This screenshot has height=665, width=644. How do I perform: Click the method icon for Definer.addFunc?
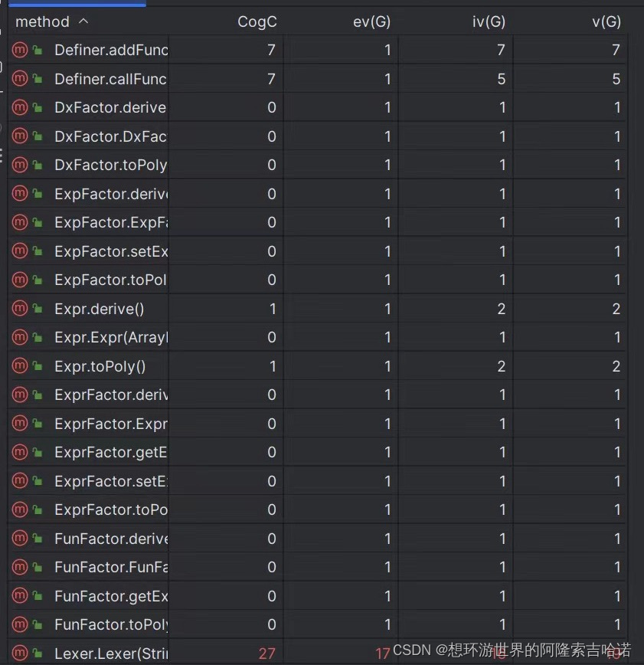click(19, 50)
